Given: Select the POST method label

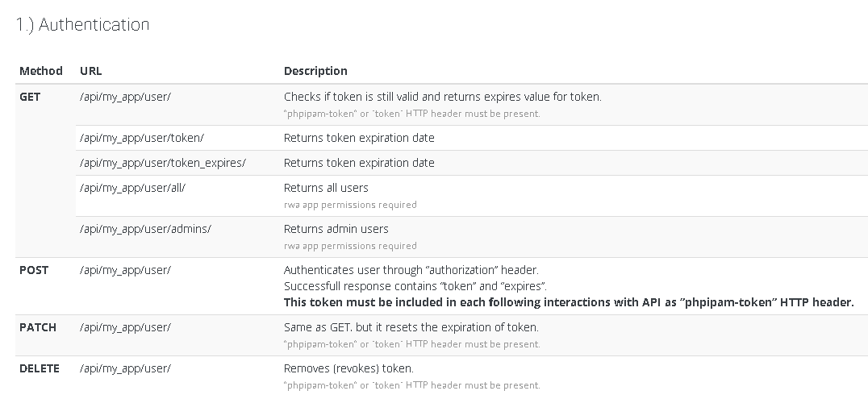Looking at the screenshot, I should click(34, 270).
